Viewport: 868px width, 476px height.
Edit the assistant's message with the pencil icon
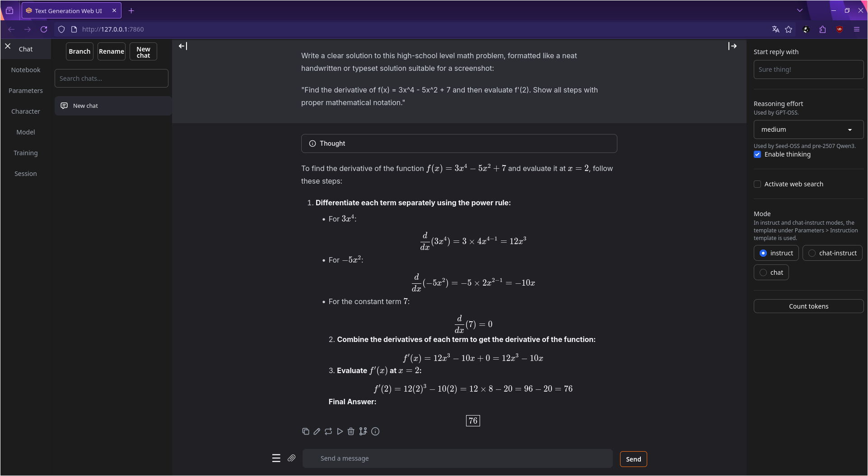coord(317,431)
